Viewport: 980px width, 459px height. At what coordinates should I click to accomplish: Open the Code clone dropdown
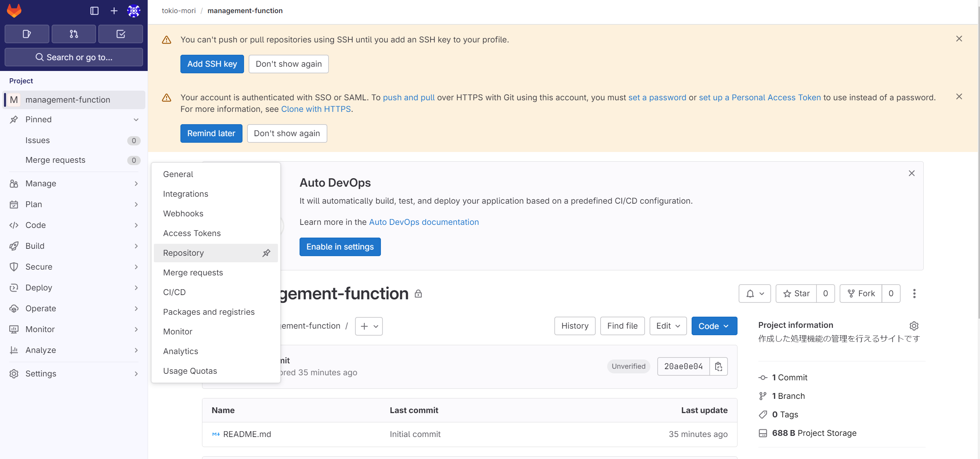click(x=714, y=326)
